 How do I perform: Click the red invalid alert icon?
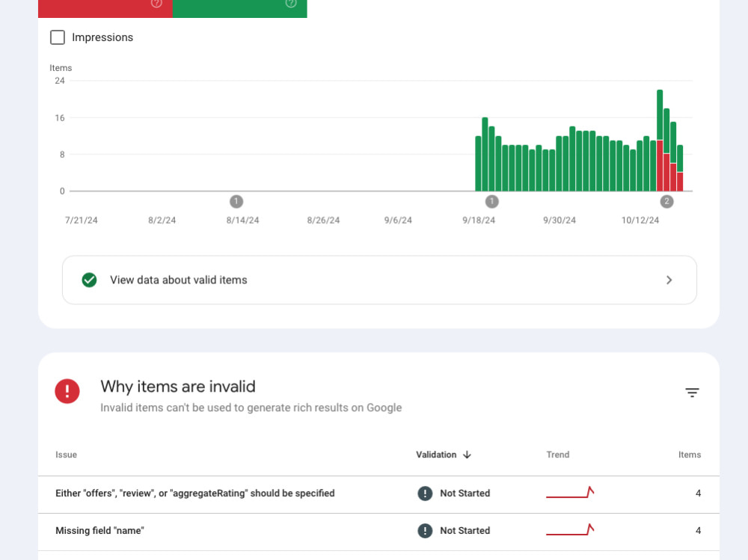[x=67, y=391]
